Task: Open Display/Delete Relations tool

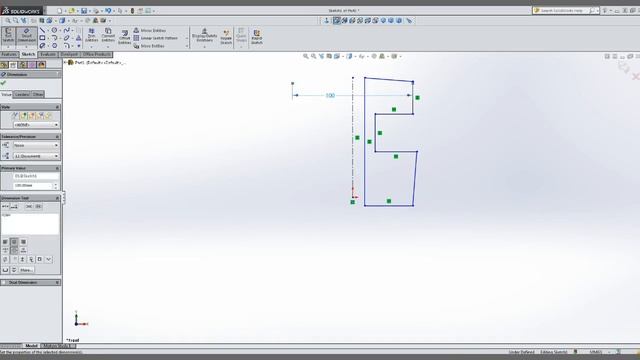Action: point(204,35)
